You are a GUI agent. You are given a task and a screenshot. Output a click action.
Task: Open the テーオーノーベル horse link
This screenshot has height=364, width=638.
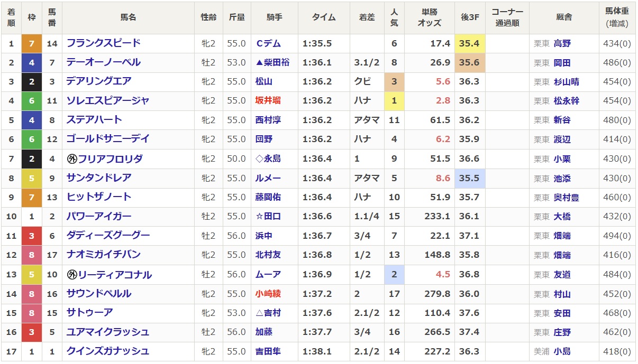[x=103, y=62]
